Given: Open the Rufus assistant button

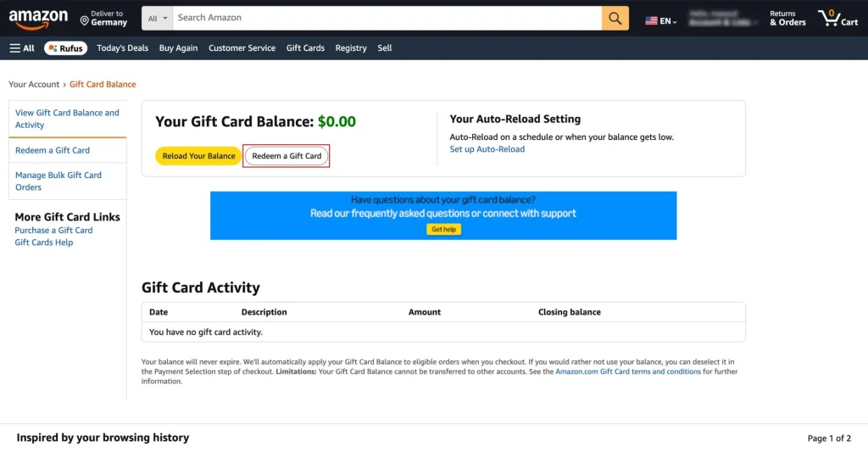Looking at the screenshot, I should 66,48.
